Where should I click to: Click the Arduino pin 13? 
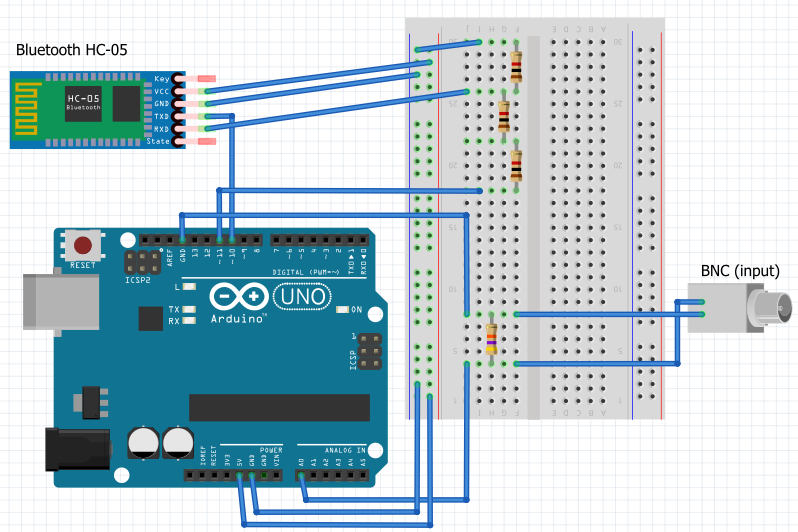click(x=194, y=240)
